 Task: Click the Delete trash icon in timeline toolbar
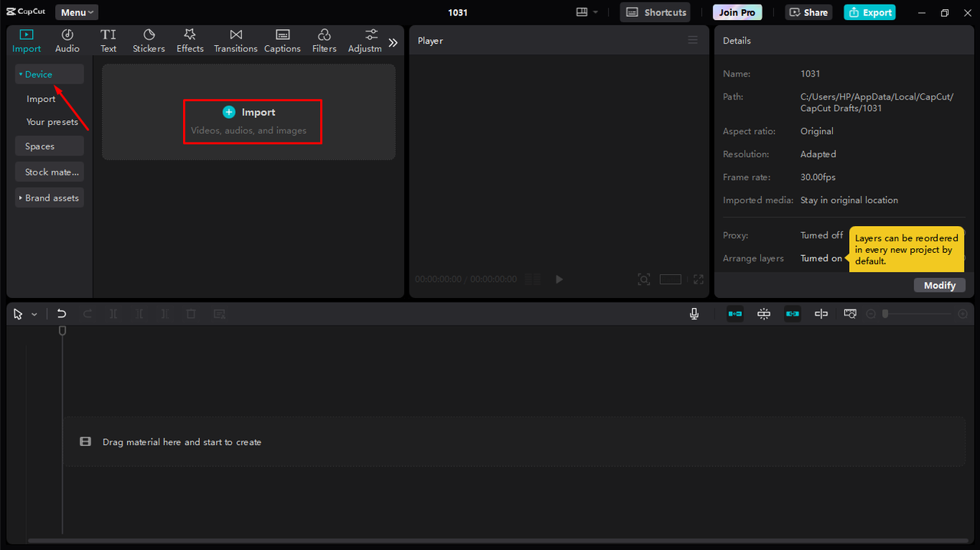click(x=191, y=314)
